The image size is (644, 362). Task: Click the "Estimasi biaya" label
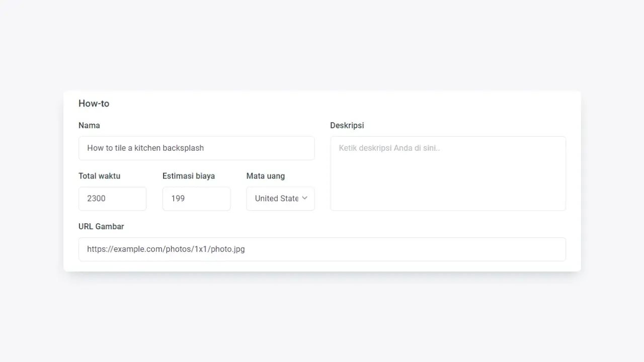188,176
